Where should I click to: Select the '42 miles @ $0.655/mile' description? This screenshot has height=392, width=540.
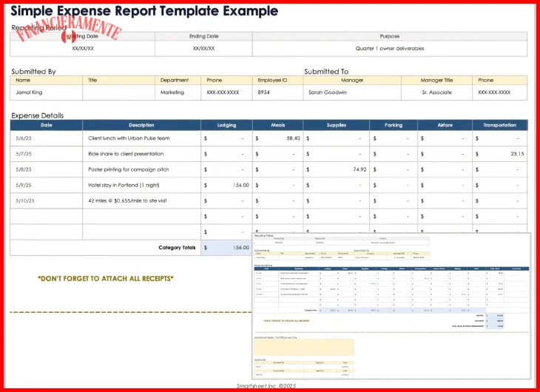[x=141, y=200]
